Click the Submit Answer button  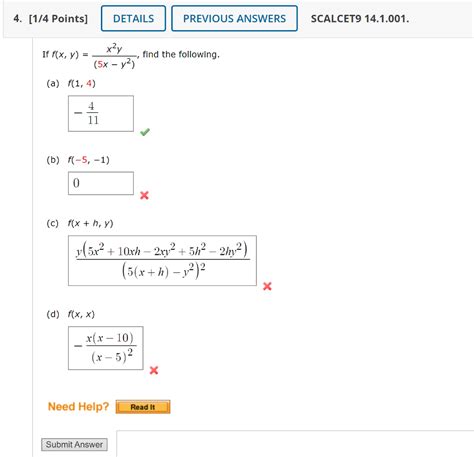click(x=74, y=444)
